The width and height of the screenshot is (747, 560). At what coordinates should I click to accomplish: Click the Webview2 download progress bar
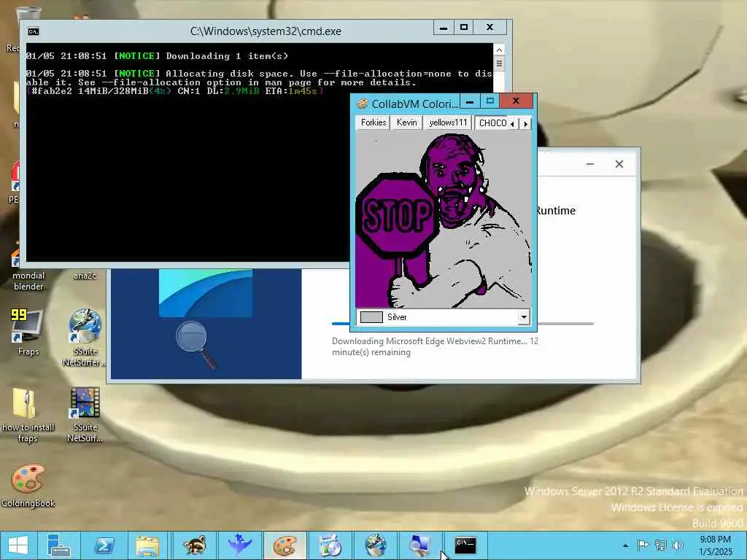462,324
